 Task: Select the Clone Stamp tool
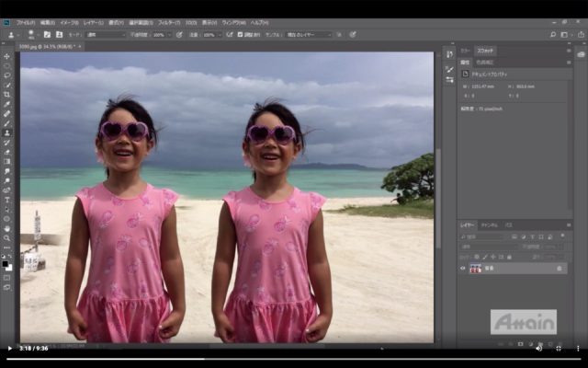click(6, 132)
